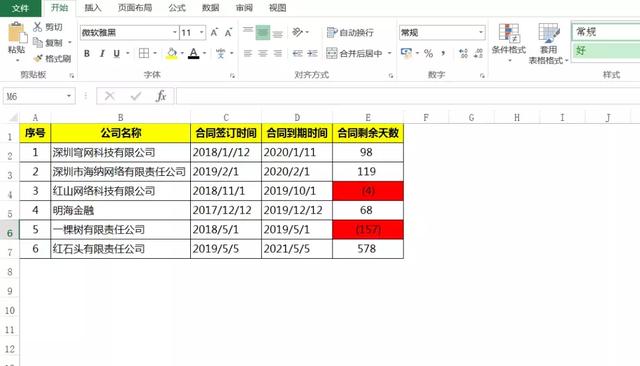Click the select-all corner triangle
640x366 pixels.
point(12,118)
